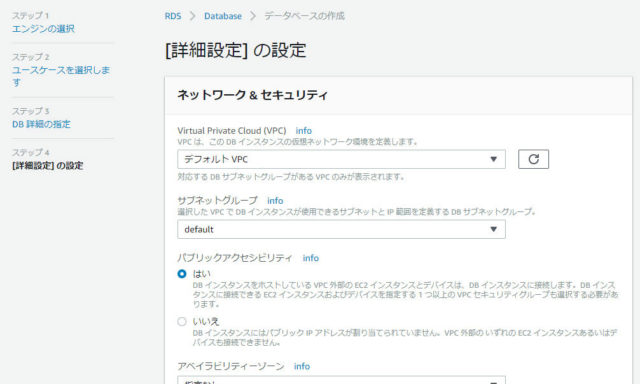640x384 pixels.
Task: Select the いいえ public accessibility radio button
Action: pyautogui.click(x=182, y=322)
